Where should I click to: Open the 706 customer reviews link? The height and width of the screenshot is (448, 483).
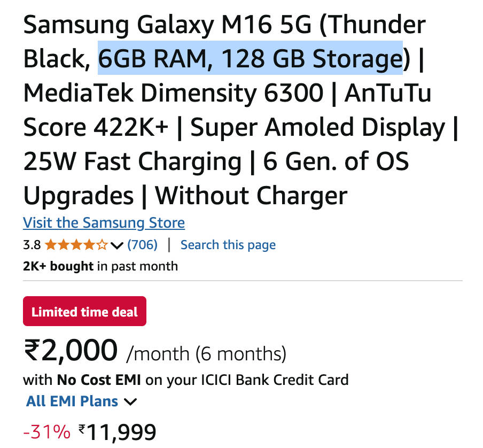[142, 245]
